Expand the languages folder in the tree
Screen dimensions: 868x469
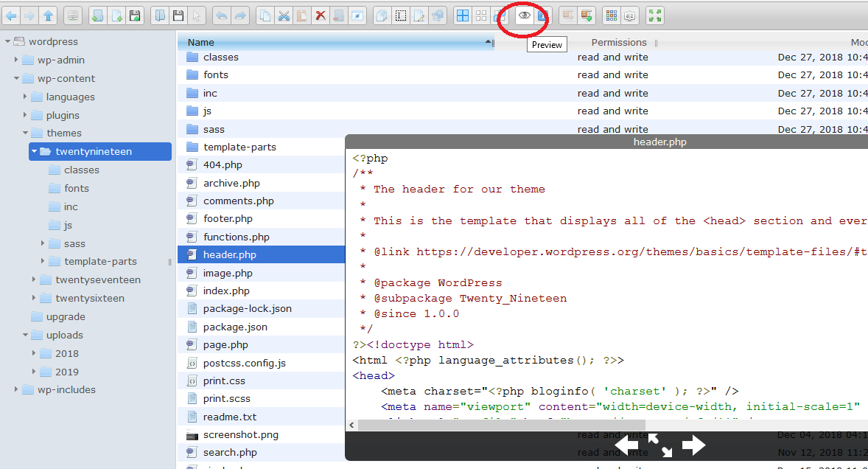(x=25, y=97)
